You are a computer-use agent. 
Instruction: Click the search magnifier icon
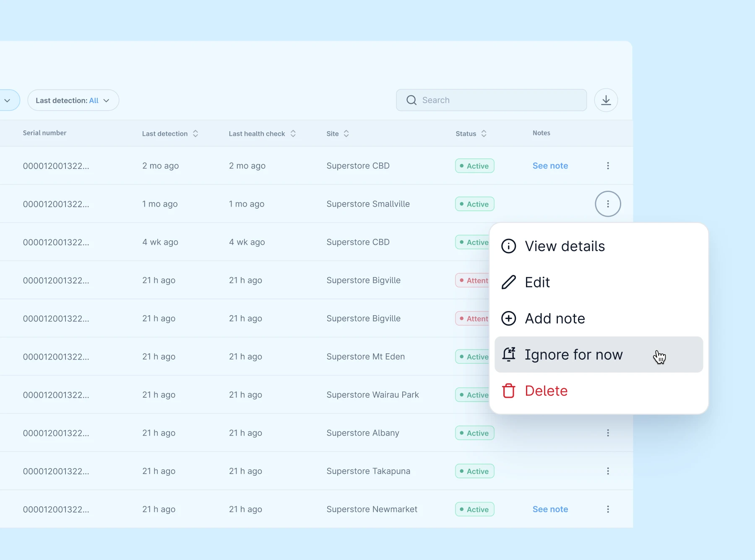coord(411,100)
